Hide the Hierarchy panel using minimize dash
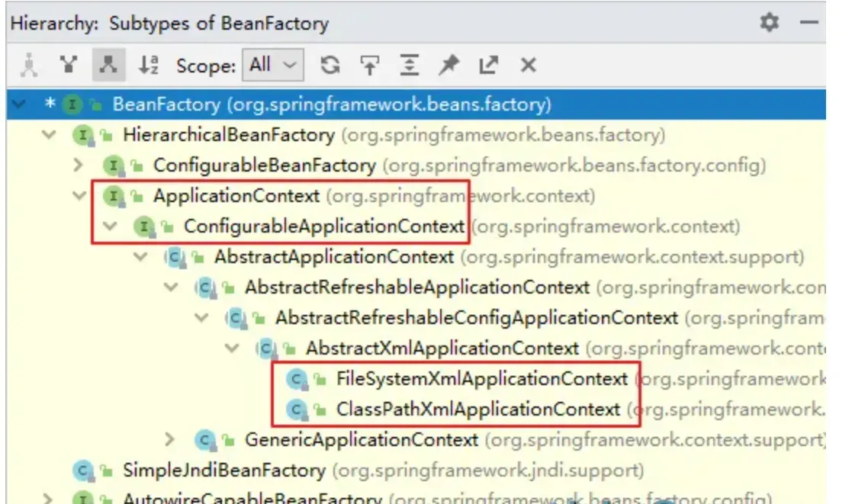The height and width of the screenshot is (504, 868). pos(809,23)
